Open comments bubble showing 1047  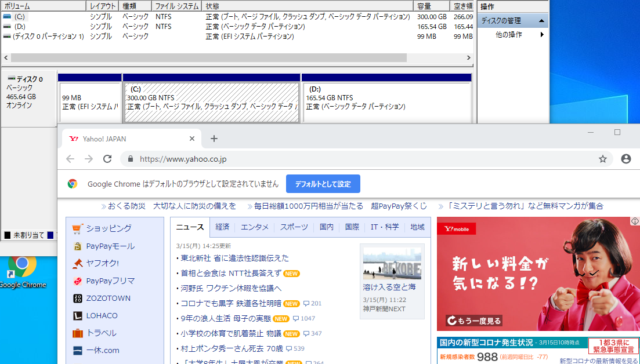tap(304, 318)
